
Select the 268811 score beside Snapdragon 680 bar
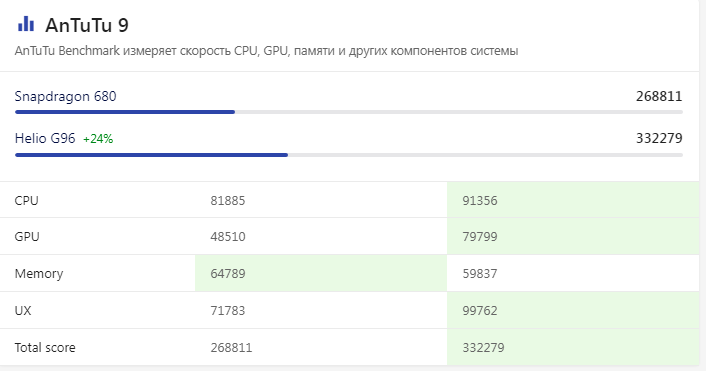[x=659, y=96]
